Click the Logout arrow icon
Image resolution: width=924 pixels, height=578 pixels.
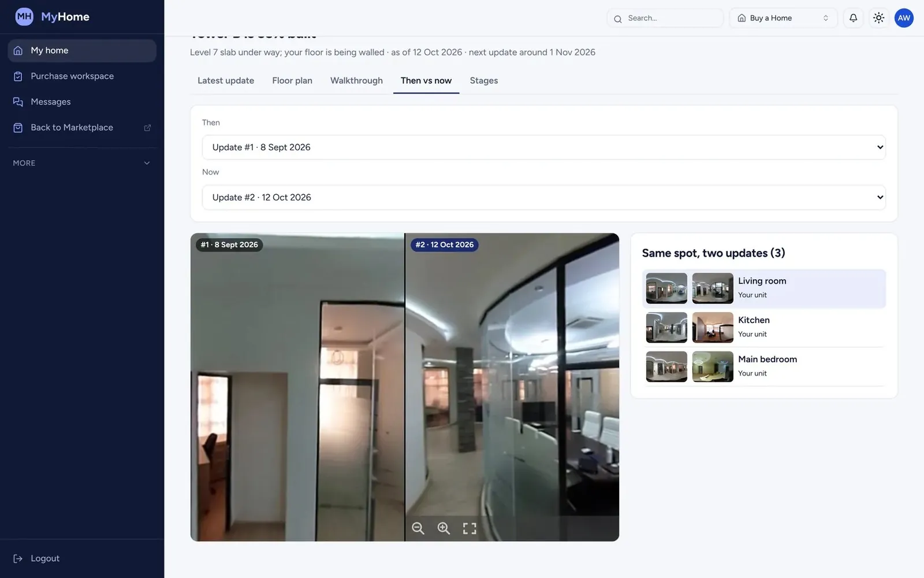point(18,558)
